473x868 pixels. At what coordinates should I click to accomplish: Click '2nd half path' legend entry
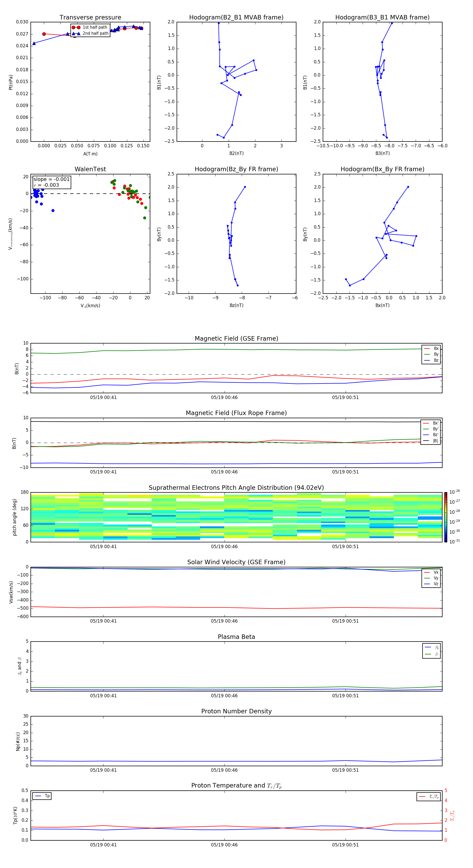(90, 33)
